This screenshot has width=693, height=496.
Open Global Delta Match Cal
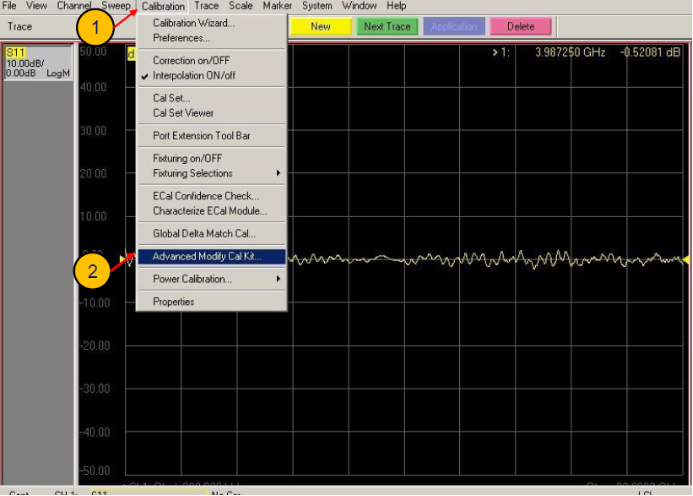tap(203, 234)
